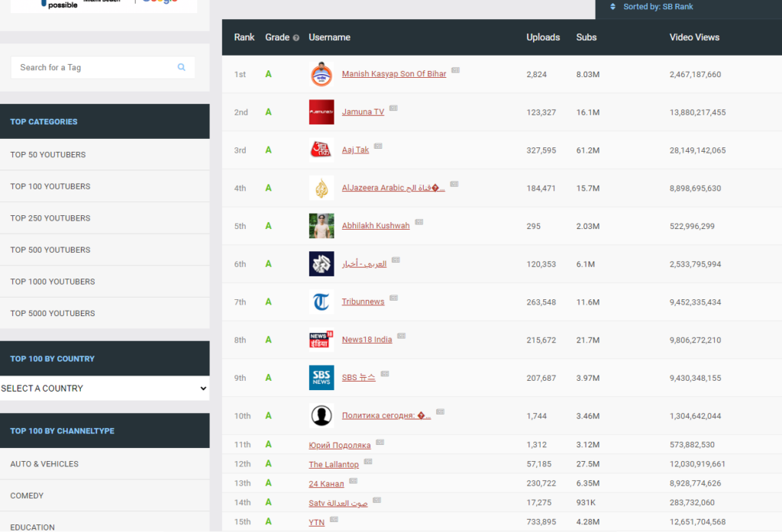Click the Sorted by: SB Rank sort arrows icon
Image resolution: width=782 pixels, height=532 pixels.
(x=613, y=6)
